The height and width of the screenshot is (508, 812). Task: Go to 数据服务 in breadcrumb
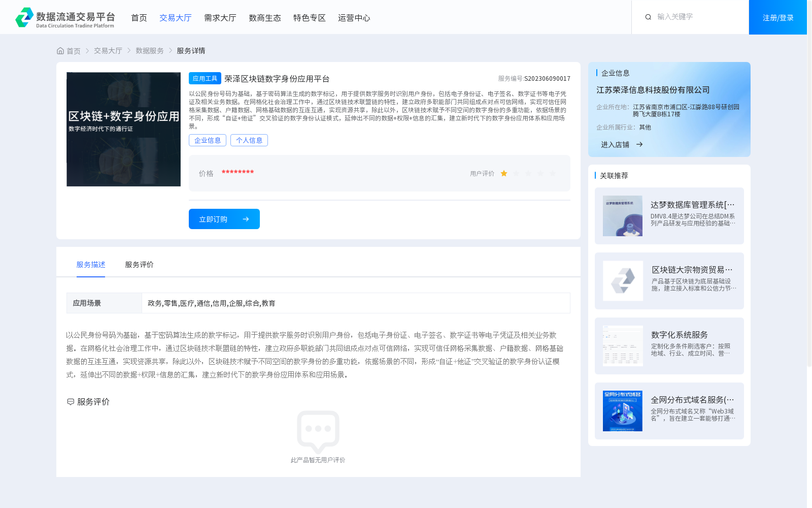(150, 51)
